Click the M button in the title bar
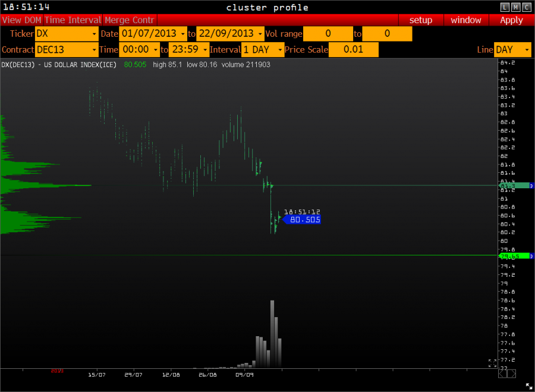 tap(516, 7)
